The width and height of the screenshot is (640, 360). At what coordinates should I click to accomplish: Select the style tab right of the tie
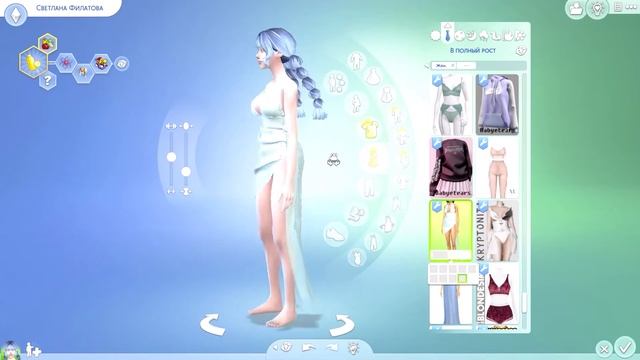460,36
